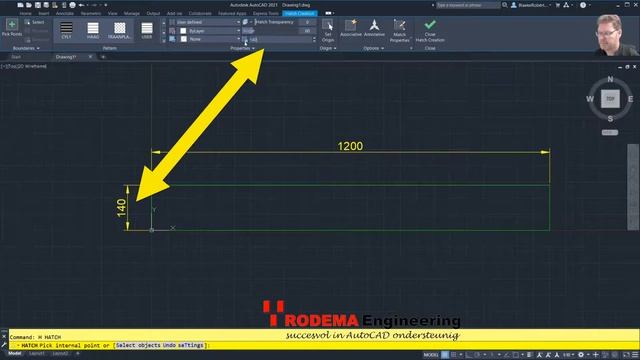Close the Drawing1 file tab
The width and height of the screenshot is (640, 360).
point(90,57)
